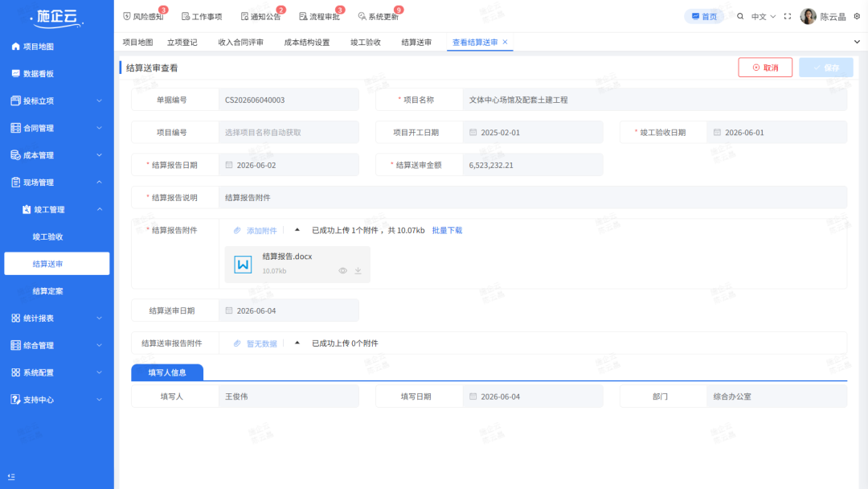Select 结算送审 in sidebar submenu
868x489 pixels.
56,264
